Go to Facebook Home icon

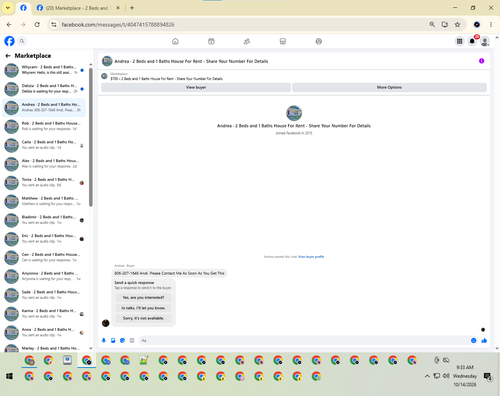coord(175,41)
